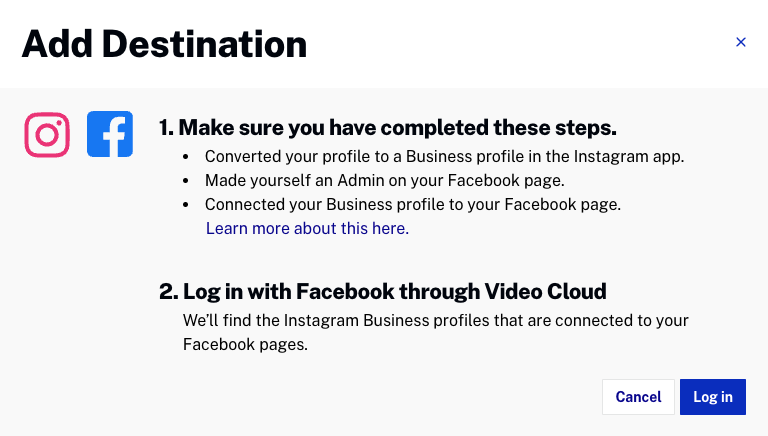The height and width of the screenshot is (436, 768).
Task: Click the bullet dot before 'Connected your Business profile'
Action: coord(185,205)
